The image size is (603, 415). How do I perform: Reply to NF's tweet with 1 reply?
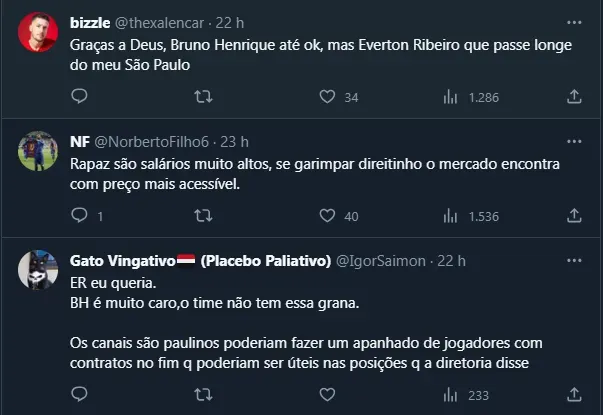(80, 215)
